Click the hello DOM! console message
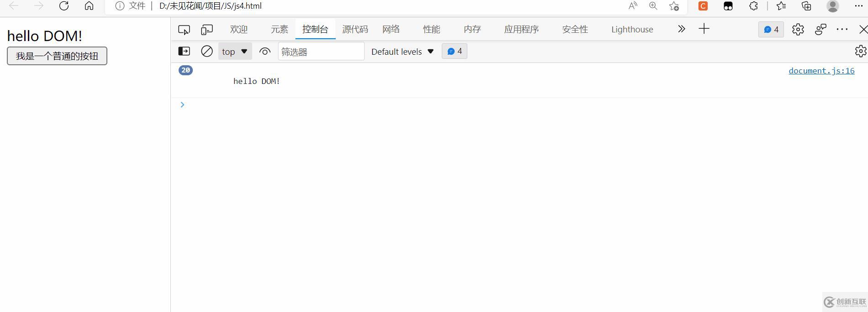The width and height of the screenshot is (868, 312). tap(257, 81)
